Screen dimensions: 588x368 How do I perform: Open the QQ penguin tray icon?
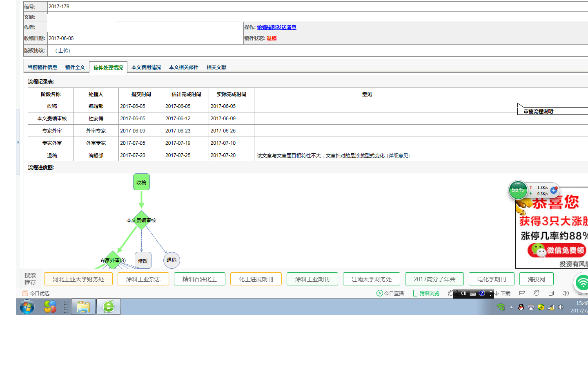(521, 307)
